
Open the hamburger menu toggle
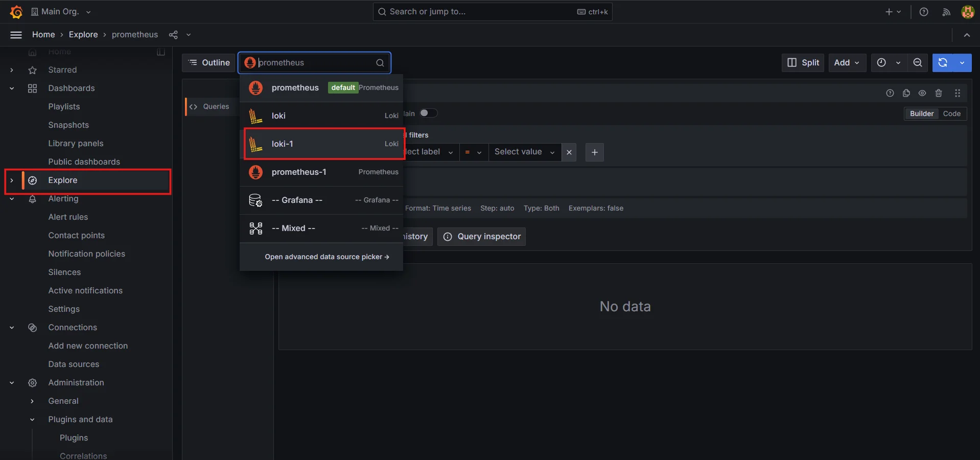pyautogui.click(x=16, y=35)
